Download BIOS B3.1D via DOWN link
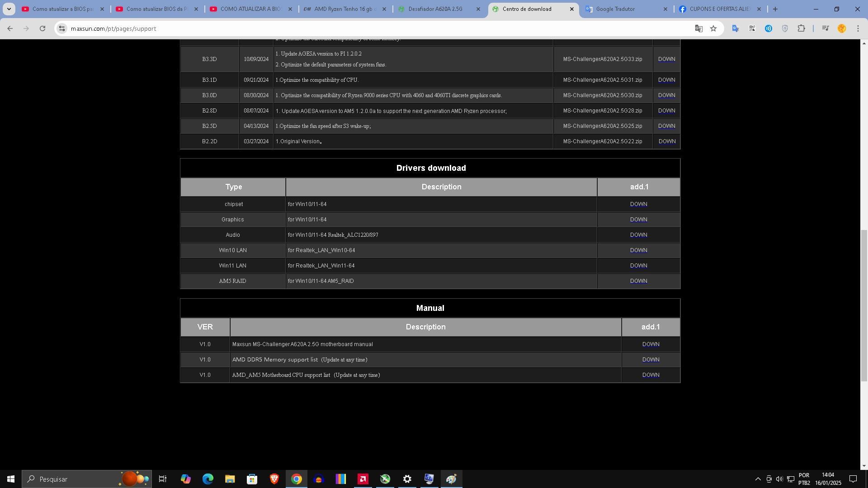 (x=666, y=80)
